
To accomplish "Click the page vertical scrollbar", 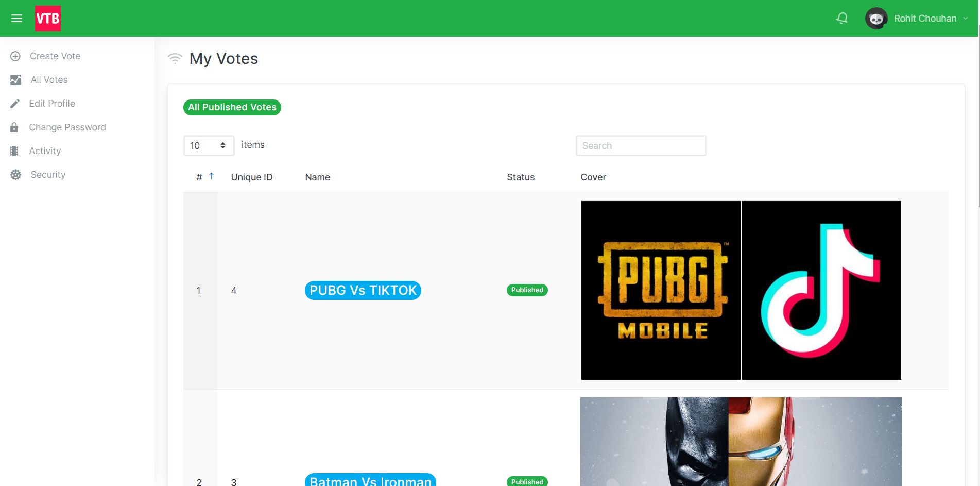I will [x=978, y=116].
